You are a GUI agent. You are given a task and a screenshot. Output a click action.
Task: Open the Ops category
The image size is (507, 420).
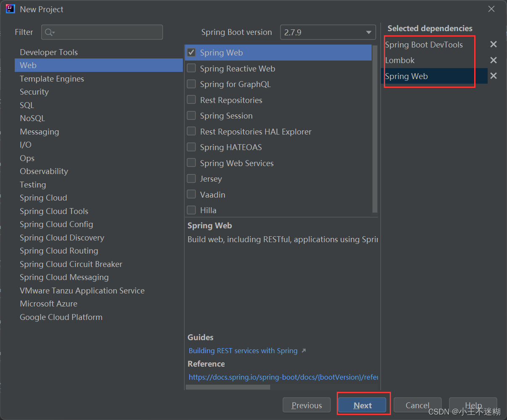click(x=99, y=158)
